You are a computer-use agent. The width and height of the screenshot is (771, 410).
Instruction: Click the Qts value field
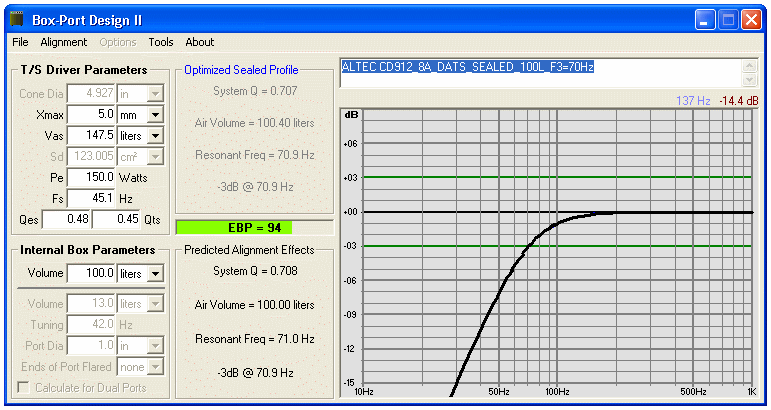tap(117, 219)
